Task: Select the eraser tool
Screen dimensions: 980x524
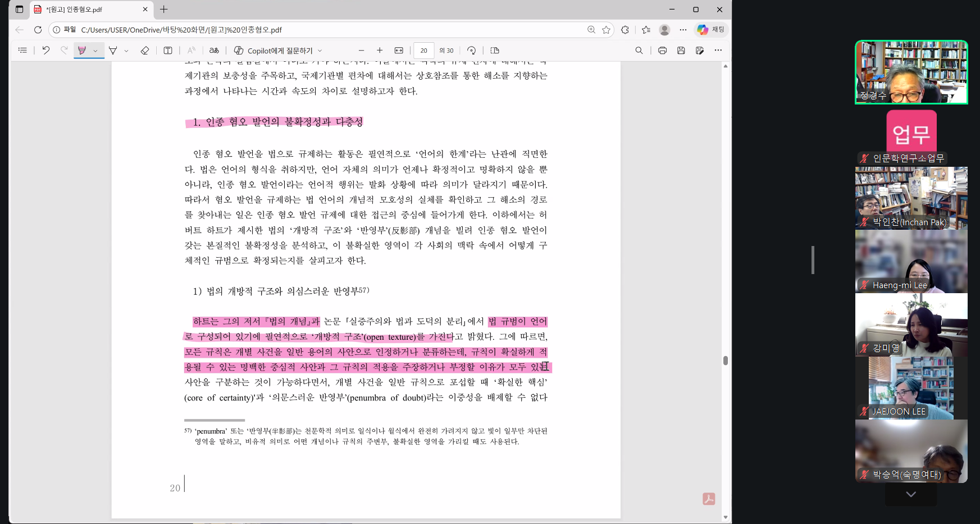Action: pyautogui.click(x=145, y=51)
